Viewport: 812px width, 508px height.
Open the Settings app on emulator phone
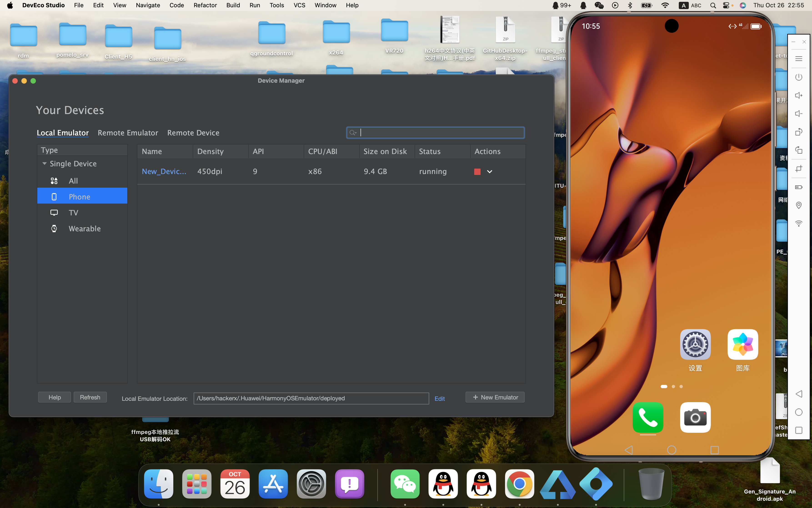(695, 345)
